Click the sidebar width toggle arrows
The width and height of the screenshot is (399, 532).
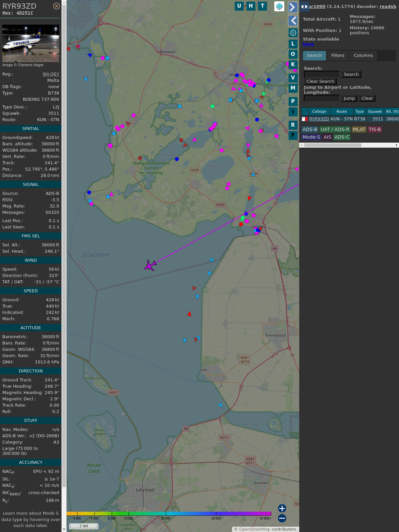pyautogui.click(x=304, y=7)
